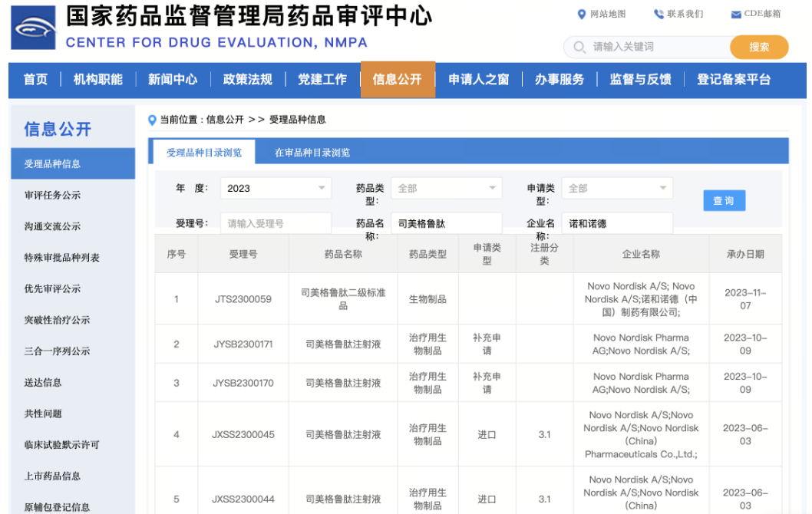Screen dimensions: 812x514
Task: Click the 企业名称 column header
Action: [x=641, y=254]
